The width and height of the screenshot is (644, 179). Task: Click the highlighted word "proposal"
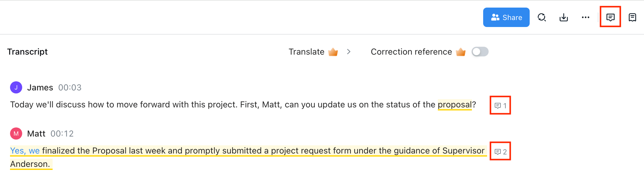[454, 104]
